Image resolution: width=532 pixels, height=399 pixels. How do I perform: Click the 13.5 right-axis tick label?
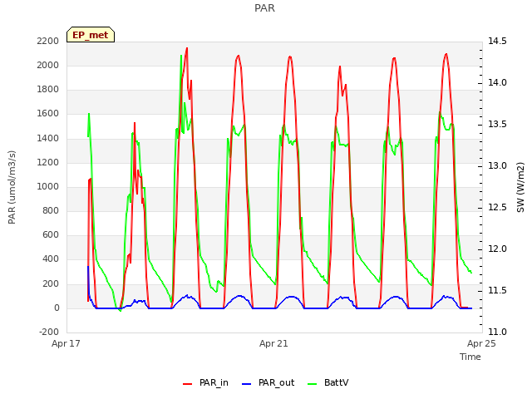(497, 125)
